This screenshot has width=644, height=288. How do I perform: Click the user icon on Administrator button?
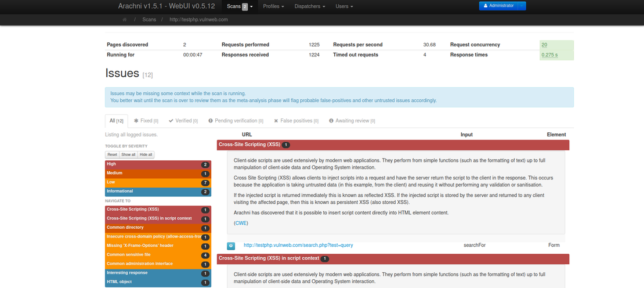pos(486,6)
